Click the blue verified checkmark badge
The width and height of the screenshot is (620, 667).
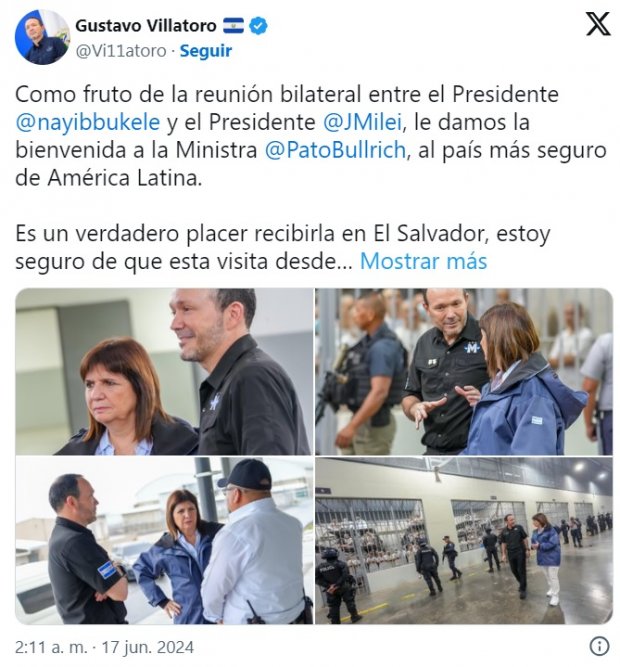(x=258, y=26)
